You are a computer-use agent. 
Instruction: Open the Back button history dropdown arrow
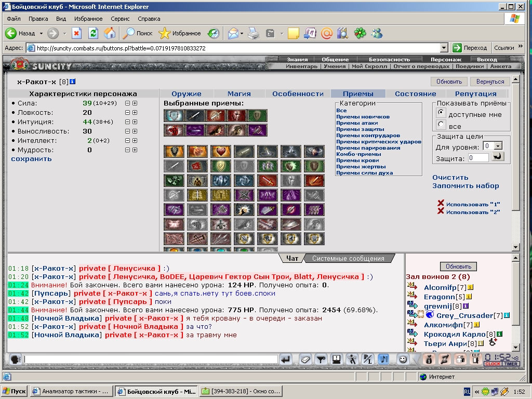pos(41,33)
